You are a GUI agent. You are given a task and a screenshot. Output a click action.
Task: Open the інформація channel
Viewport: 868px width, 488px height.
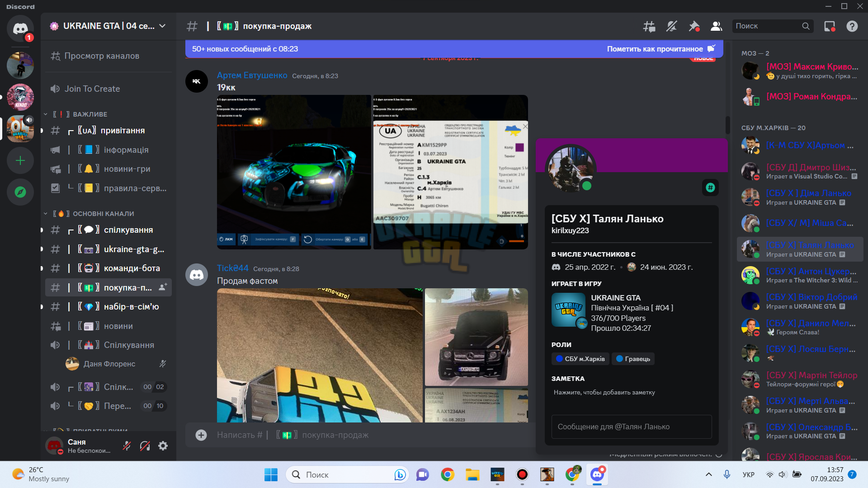pyautogui.click(x=108, y=150)
